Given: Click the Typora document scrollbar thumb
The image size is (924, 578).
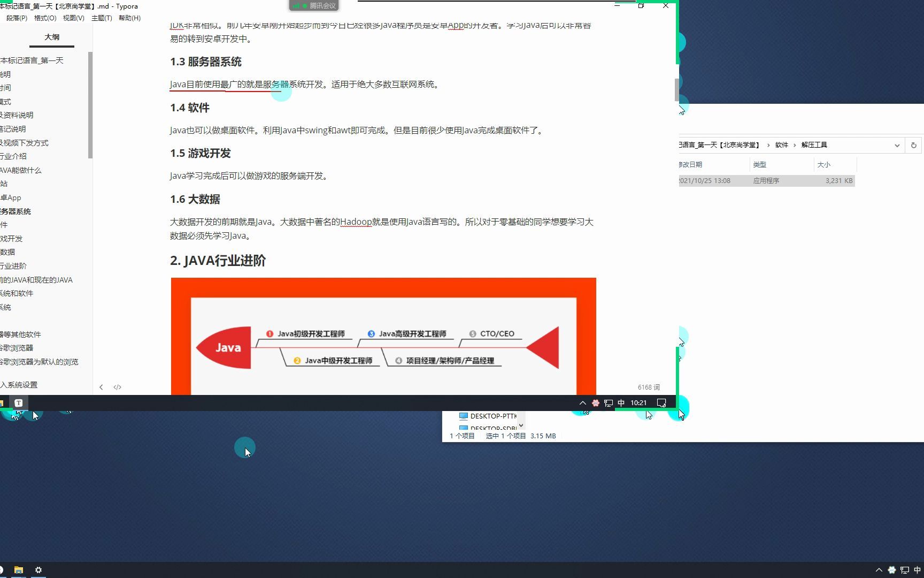Looking at the screenshot, I should point(676,89).
